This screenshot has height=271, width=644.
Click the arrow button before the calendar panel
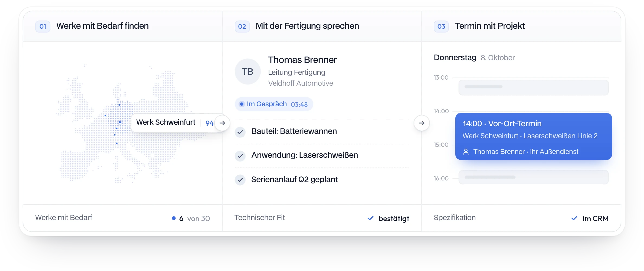422,123
